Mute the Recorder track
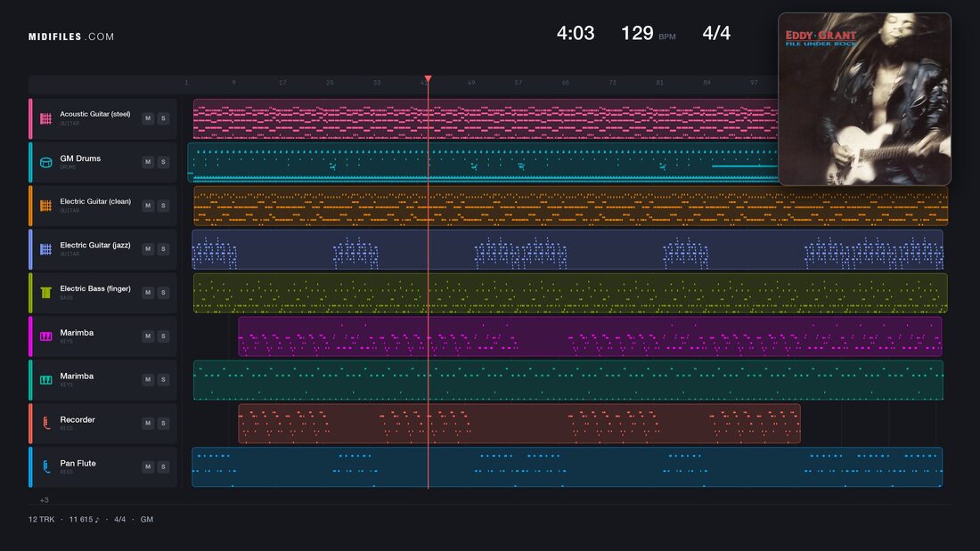 [148, 423]
